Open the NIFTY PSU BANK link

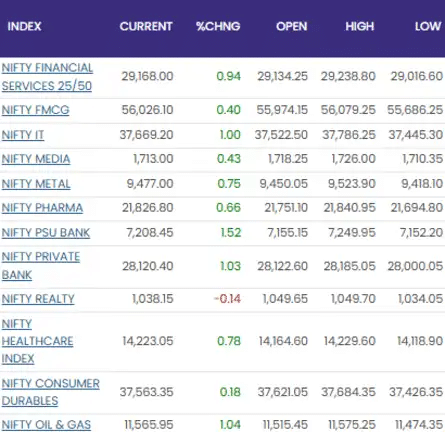46,233
